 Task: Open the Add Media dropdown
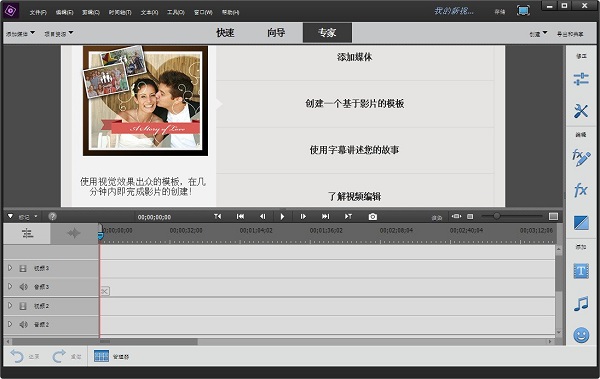(20, 34)
